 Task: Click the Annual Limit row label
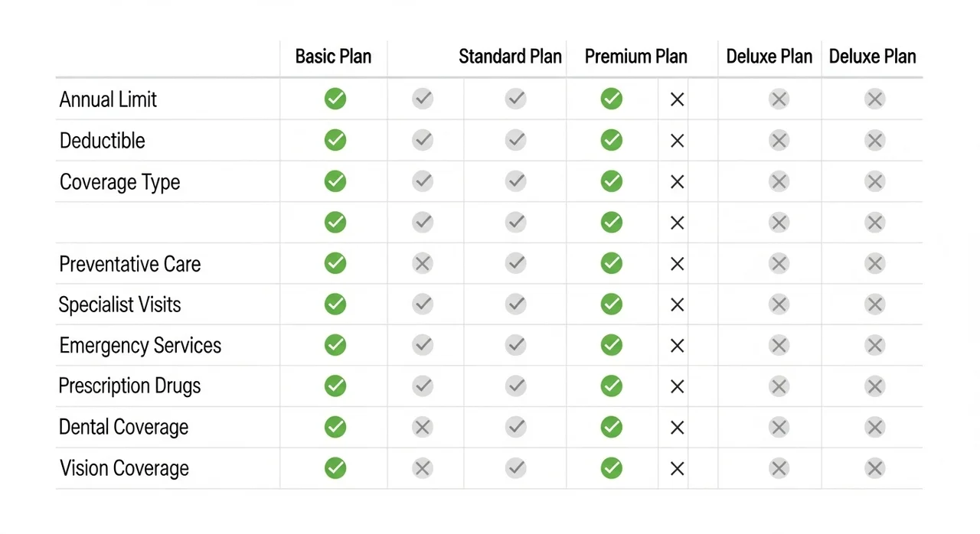click(108, 99)
